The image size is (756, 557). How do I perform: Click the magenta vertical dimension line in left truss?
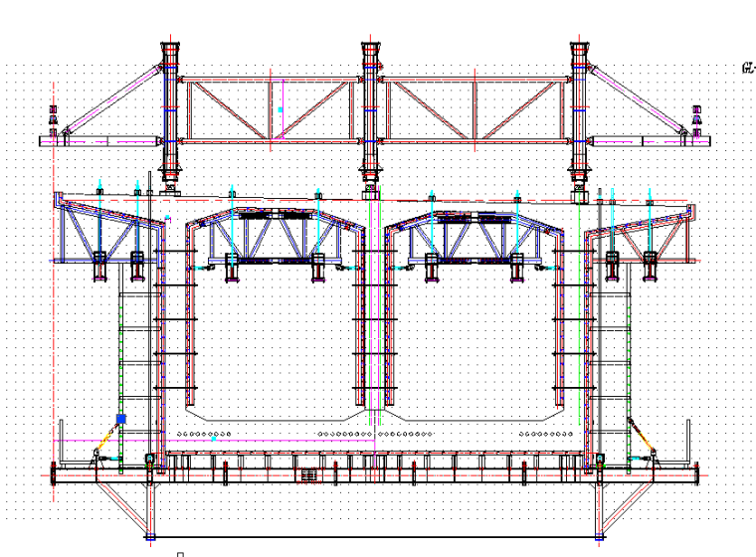coord(281,109)
